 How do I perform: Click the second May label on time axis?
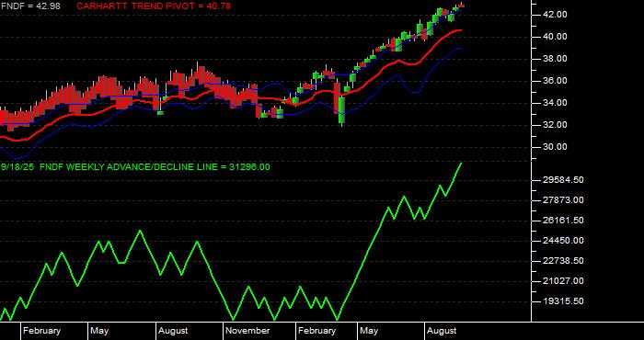point(369,331)
